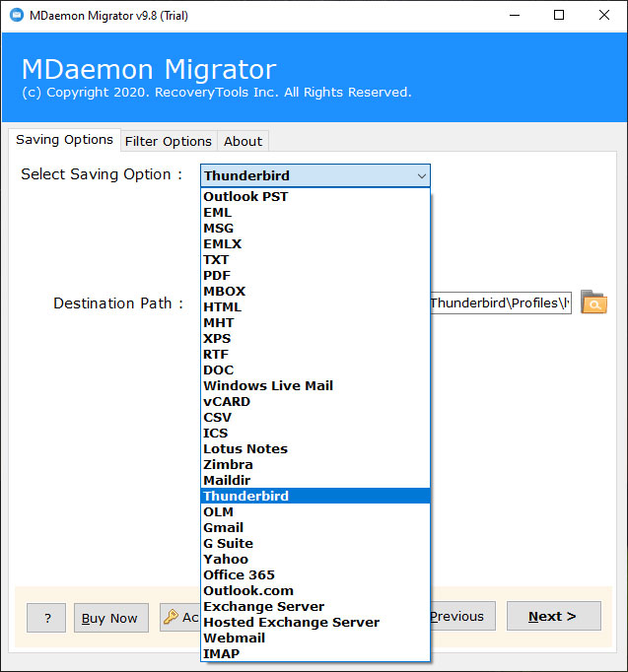Select DOC option
Screen dimensions: 628x672
pos(315,370)
